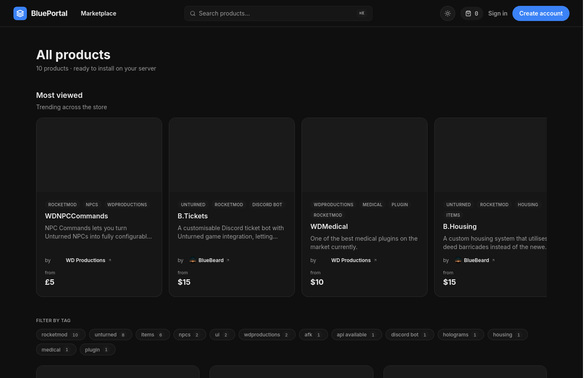Click the search magnifier icon

pos(193,13)
